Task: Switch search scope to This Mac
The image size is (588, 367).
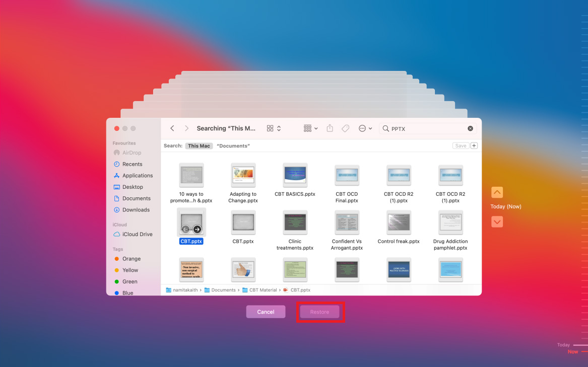Action: [199, 145]
